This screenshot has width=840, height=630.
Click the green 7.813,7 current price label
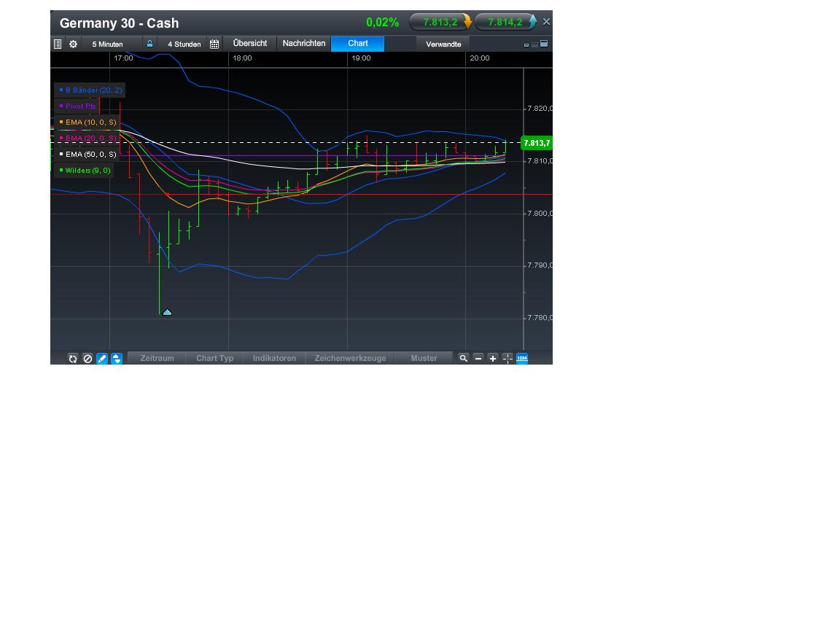[x=536, y=143]
